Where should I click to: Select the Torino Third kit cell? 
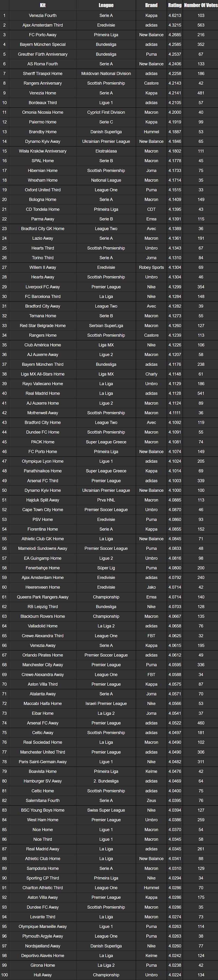[43, 258]
